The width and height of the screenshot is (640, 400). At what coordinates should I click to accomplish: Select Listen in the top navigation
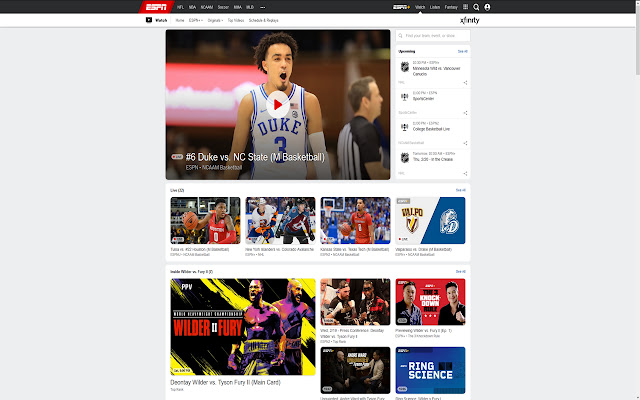pyautogui.click(x=435, y=7)
